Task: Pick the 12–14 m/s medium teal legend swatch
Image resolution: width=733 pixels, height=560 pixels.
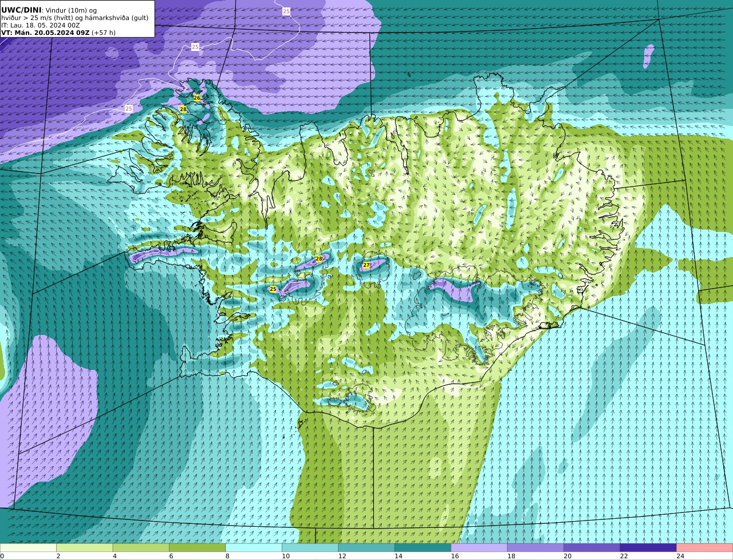Action: click(x=366, y=548)
